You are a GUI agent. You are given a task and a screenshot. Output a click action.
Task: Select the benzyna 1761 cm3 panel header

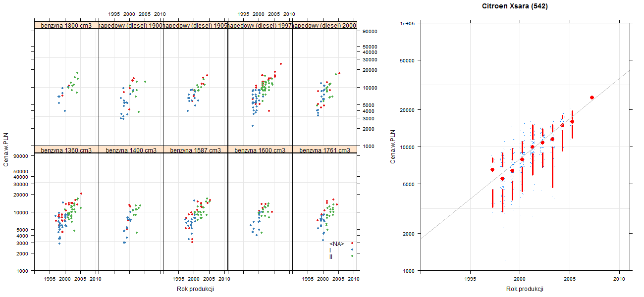tap(324, 149)
